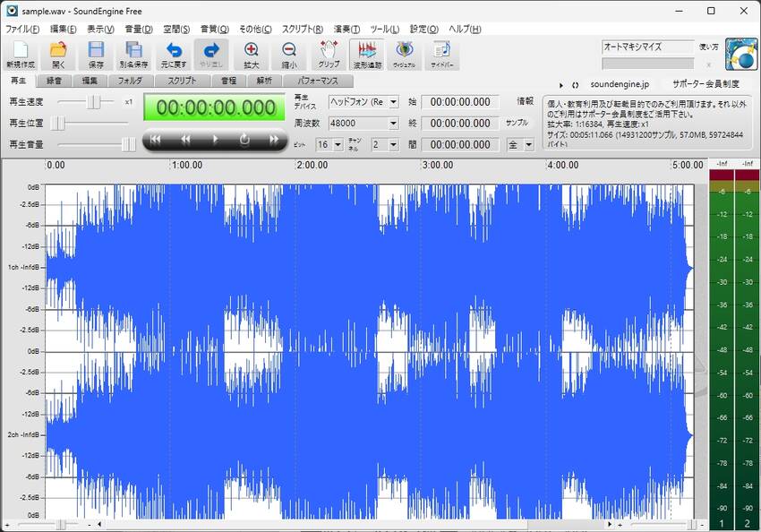Switch to the 解析 tab

[x=264, y=82]
